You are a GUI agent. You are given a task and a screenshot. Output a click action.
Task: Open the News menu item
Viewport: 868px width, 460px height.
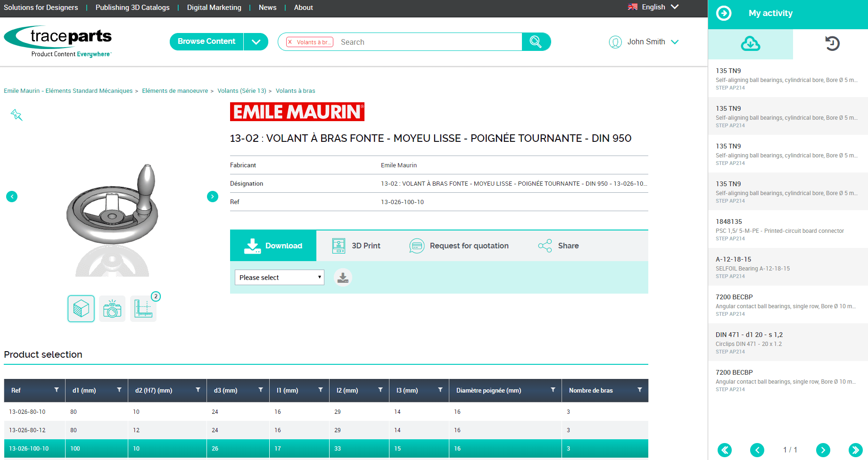267,8
